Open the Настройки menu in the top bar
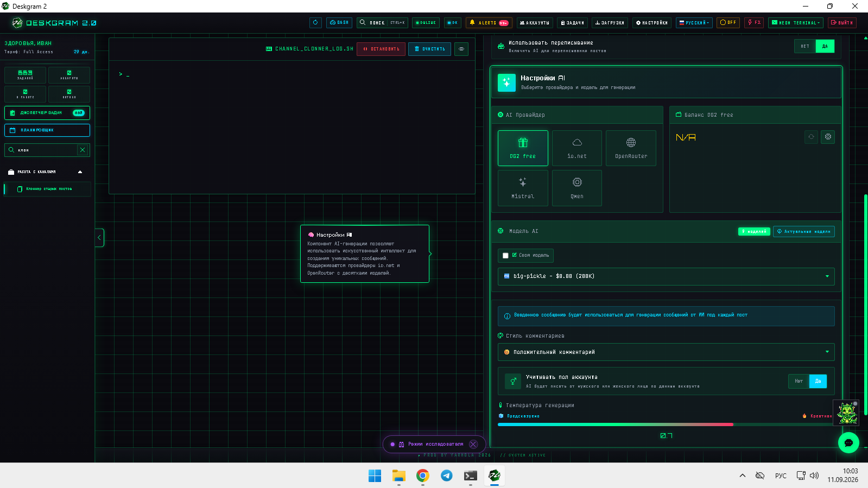This screenshot has width=868, height=488. click(652, 23)
